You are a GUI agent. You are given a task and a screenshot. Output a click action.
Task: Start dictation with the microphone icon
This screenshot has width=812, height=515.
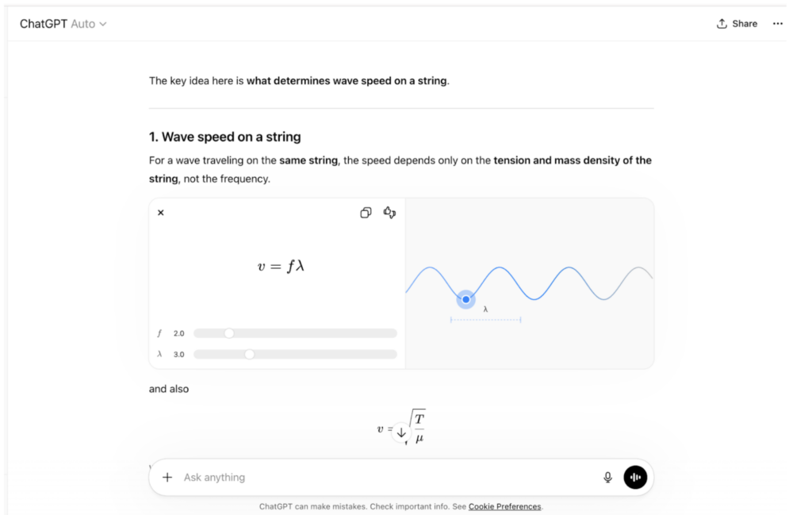607,477
